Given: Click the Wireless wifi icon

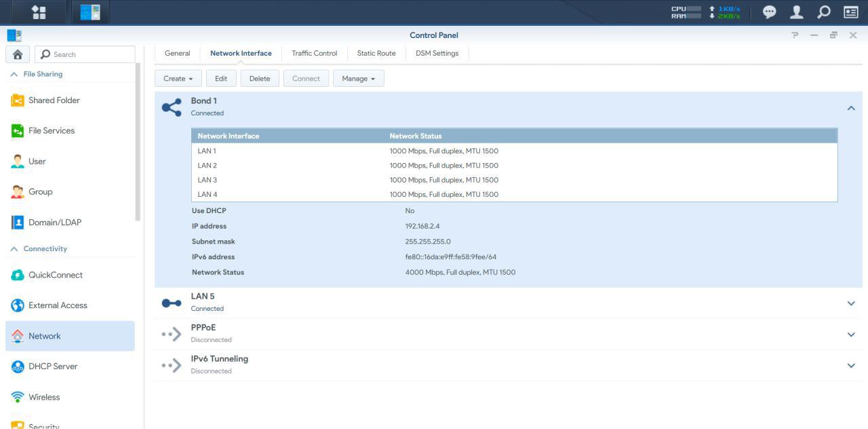Looking at the screenshot, I should [18, 397].
